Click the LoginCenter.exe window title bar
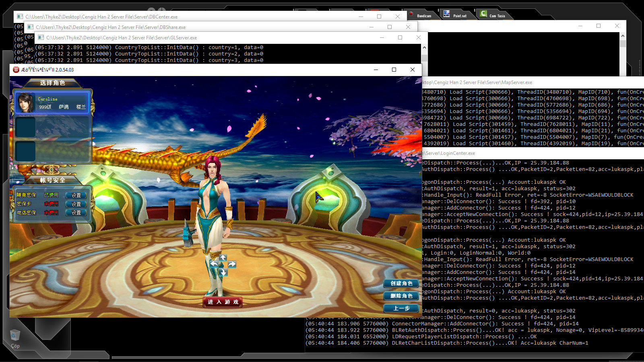The width and height of the screenshot is (644, 362). (x=533, y=153)
